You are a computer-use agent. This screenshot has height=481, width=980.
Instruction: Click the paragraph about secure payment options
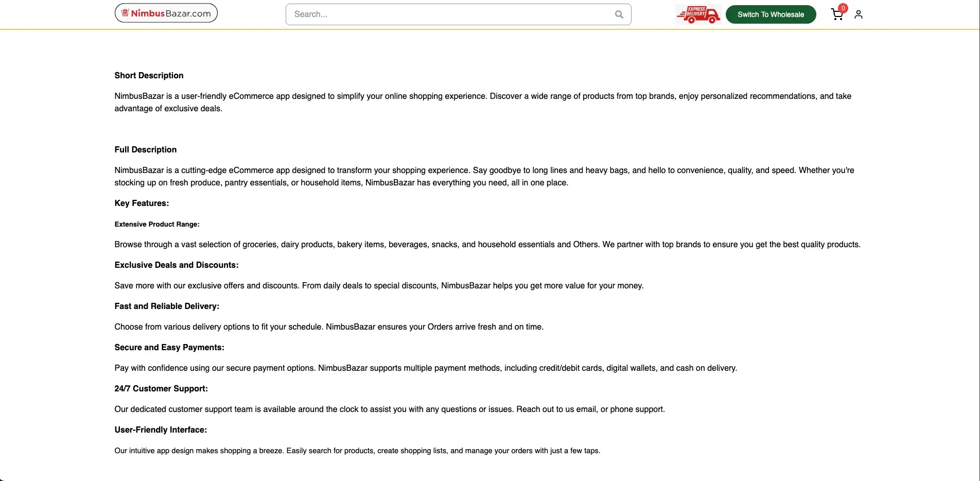tap(425, 368)
